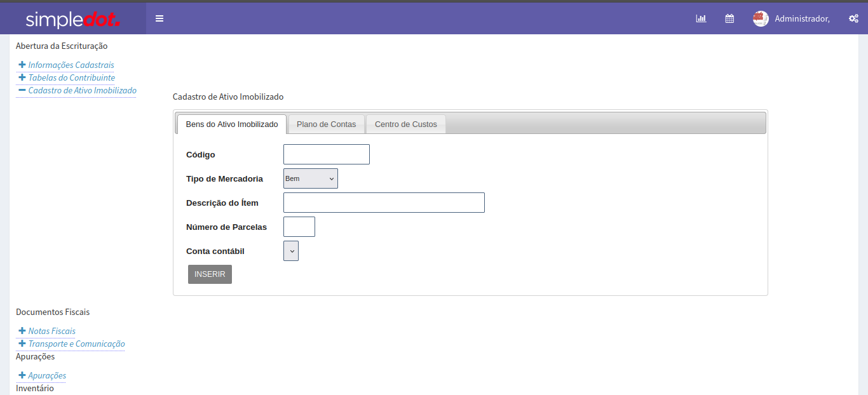The width and height of the screenshot is (868, 395).
Task: Expand the Apurações plus icon
Action: tap(22, 375)
